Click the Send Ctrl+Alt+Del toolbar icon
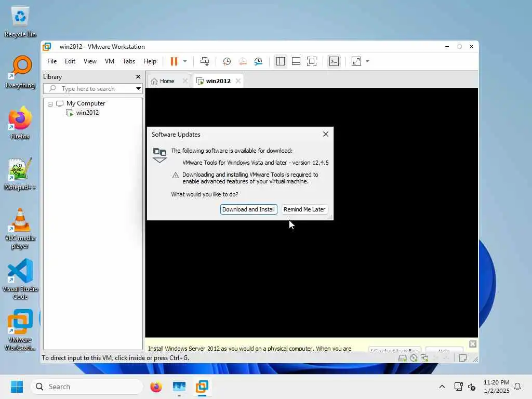The height and width of the screenshot is (399, 532). [205, 61]
